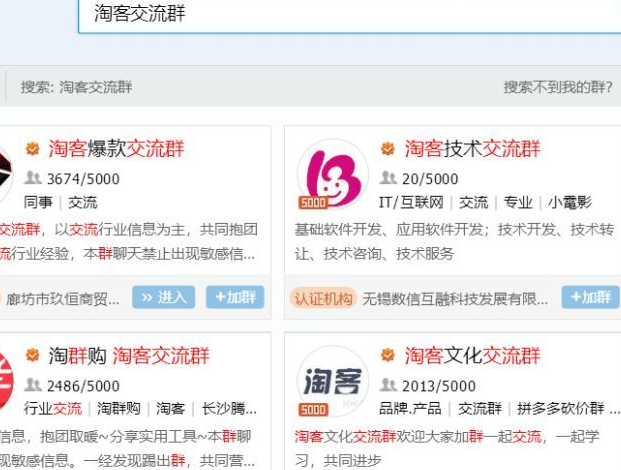
Task: Click the red avatar of 淘群购 group
Action: (x=6, y=381)
